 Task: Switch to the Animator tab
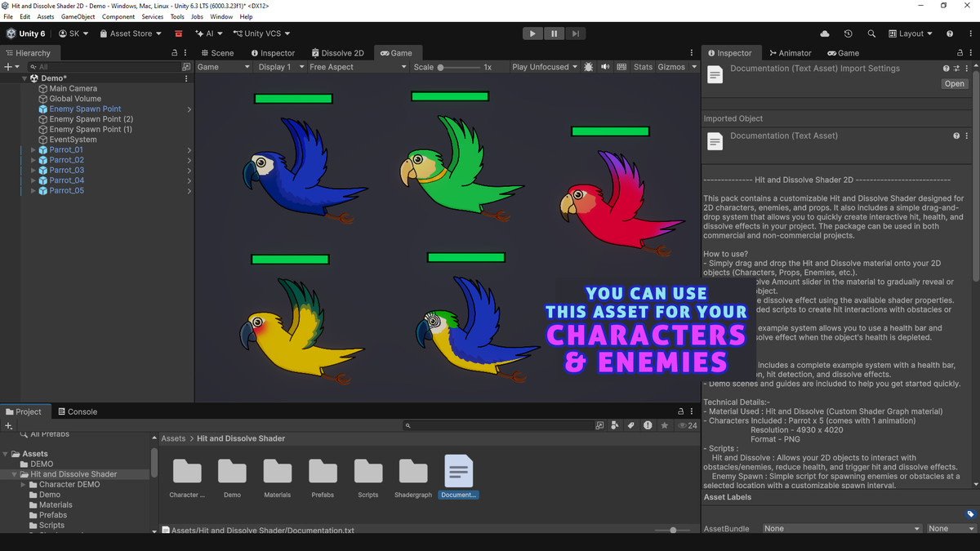click(x=789, y=52)
